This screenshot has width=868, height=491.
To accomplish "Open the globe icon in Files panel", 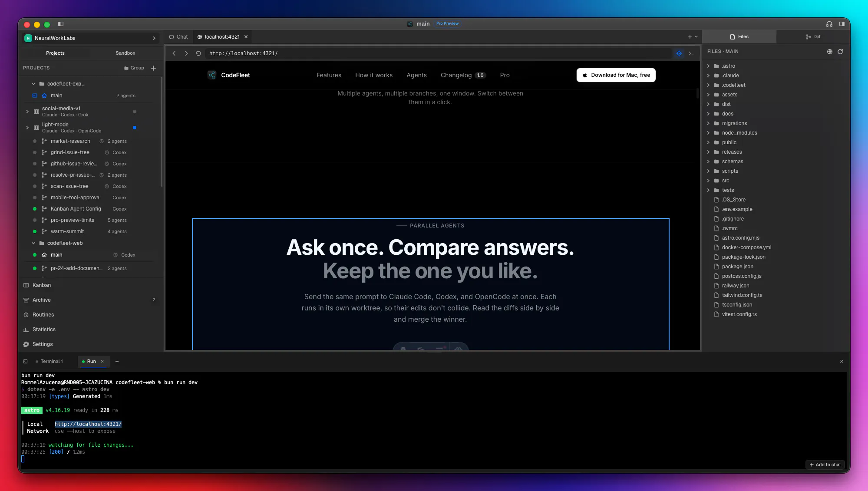I will (x=830, y=52).
